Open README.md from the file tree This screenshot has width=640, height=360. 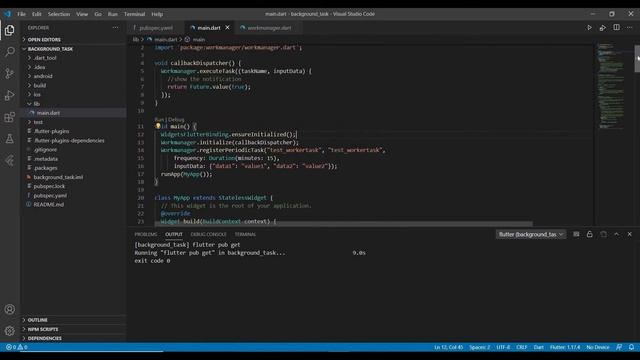point(73,204)
